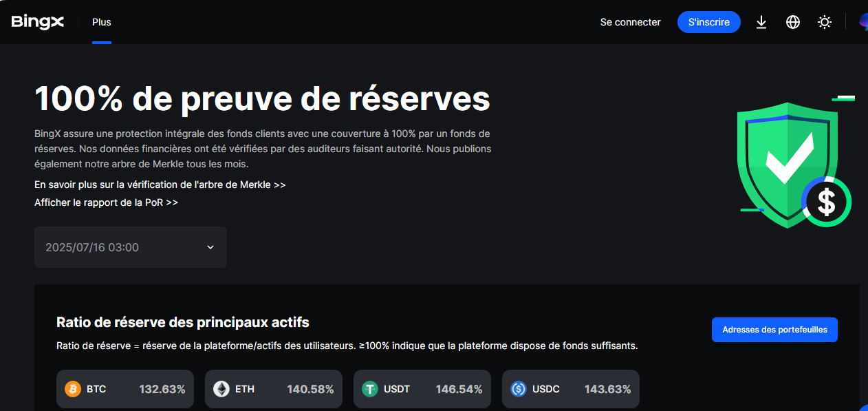Click the BingX logo
Image resolution: width=868 pixels, height=411 pixels.
(x=38, y=21)
